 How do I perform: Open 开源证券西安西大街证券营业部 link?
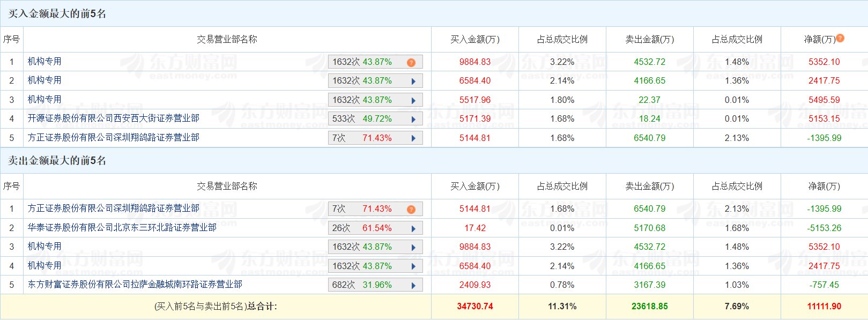point(113,118)
